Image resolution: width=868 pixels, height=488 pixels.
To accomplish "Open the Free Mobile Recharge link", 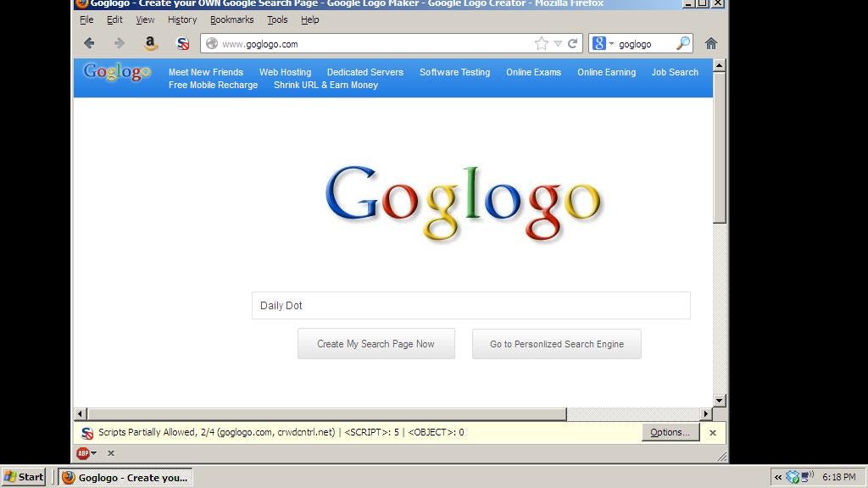I will pyautogui.click(x=213, y=86).
